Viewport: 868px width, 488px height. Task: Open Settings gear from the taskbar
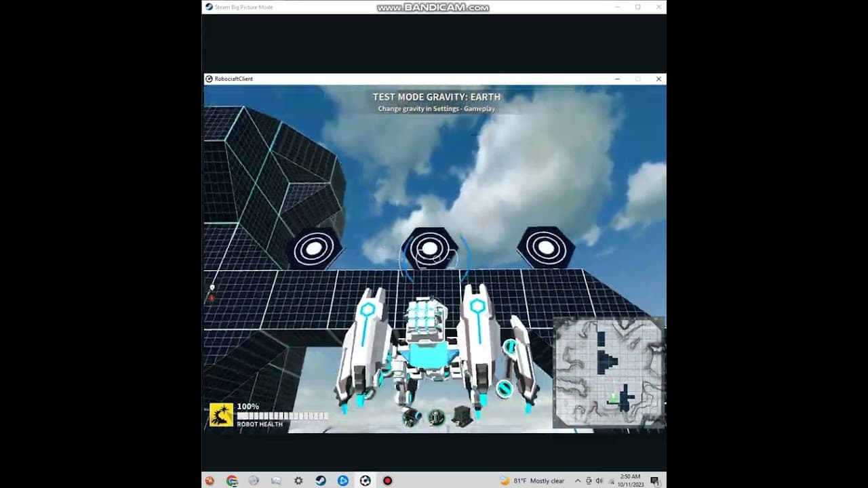pyautogui.click(x=298, y=481)
